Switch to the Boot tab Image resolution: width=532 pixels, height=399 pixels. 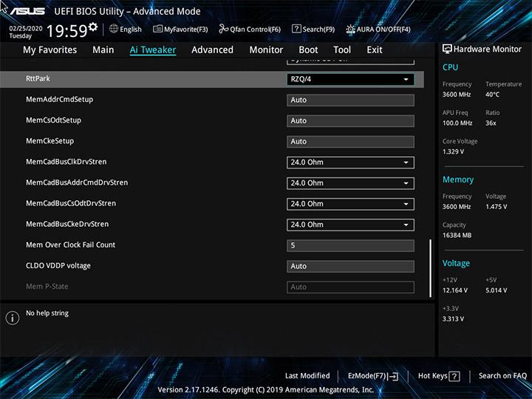tap(308, 50)
